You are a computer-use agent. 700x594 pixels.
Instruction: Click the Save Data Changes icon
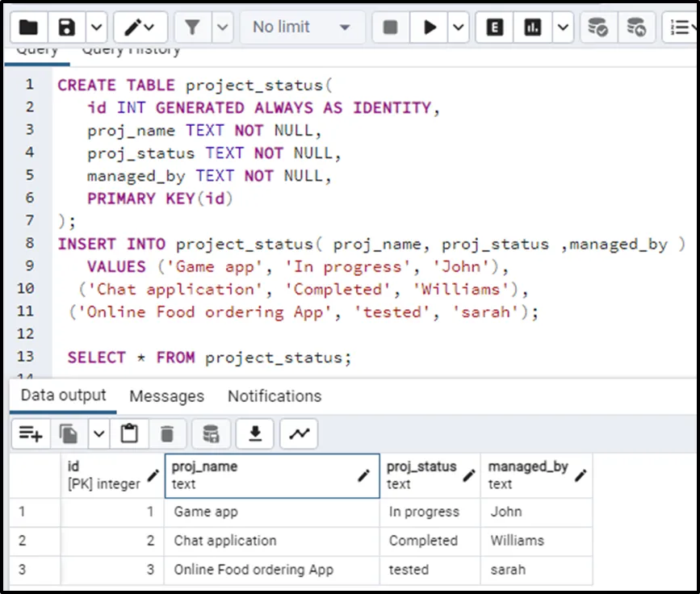(x=211, y=434)
